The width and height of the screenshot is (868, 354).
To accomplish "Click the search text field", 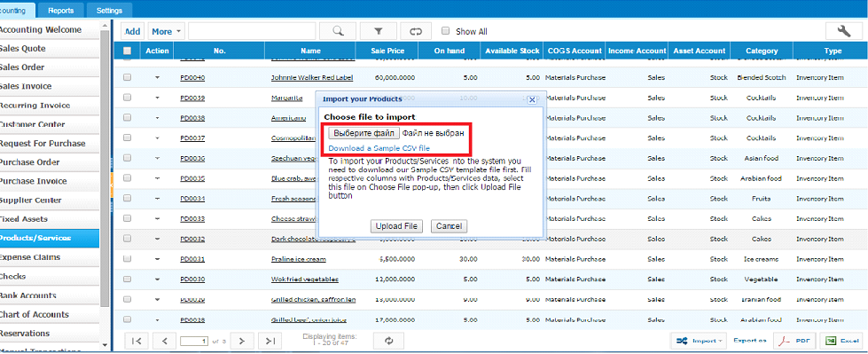I will [x=252, y=32].
